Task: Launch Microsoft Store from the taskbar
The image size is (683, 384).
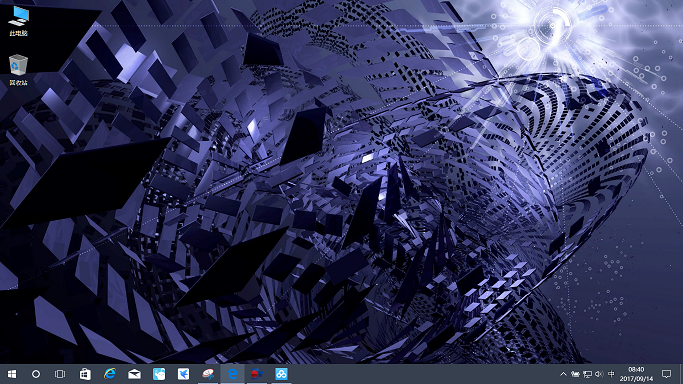Action: (85, 374)
